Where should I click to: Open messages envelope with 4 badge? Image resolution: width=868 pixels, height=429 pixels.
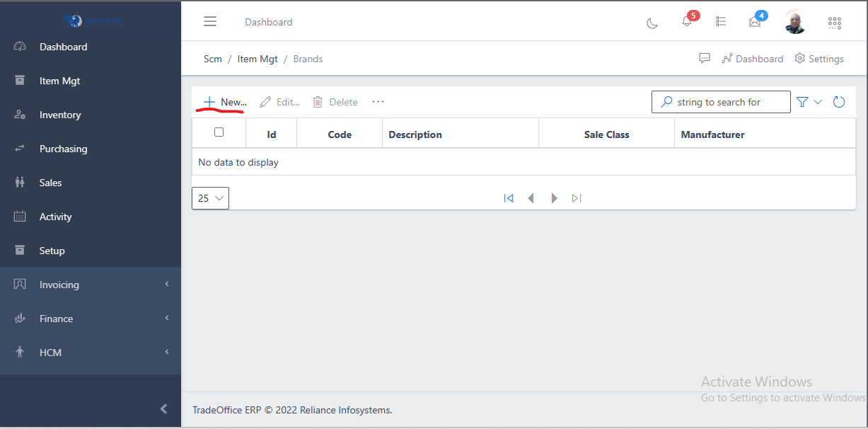point(755,22)
